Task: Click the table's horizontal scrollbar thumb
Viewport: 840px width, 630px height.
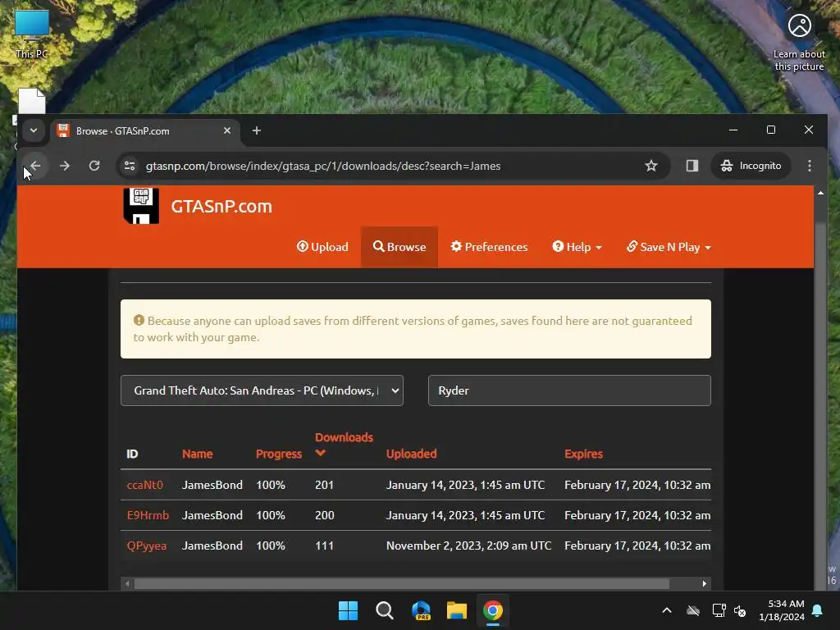Action: pos(402,584)
